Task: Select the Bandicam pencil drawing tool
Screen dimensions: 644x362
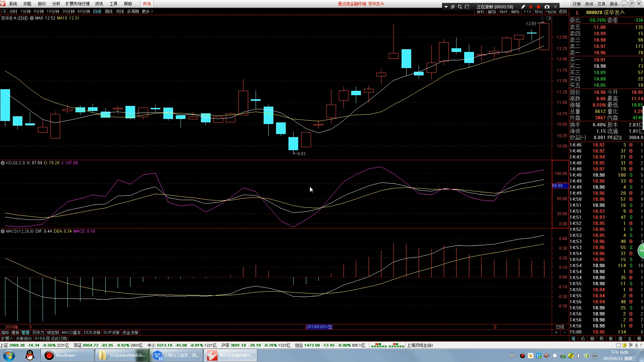Action: click(523, 7)
